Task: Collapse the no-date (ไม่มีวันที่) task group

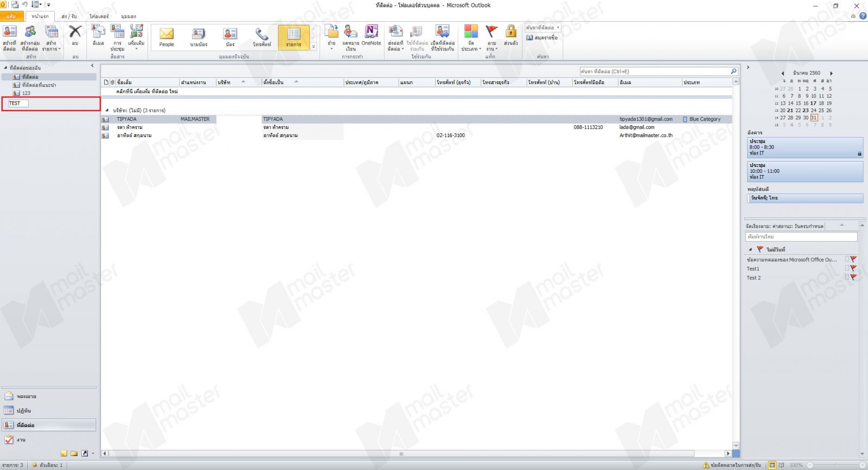Action: (750, 250)
